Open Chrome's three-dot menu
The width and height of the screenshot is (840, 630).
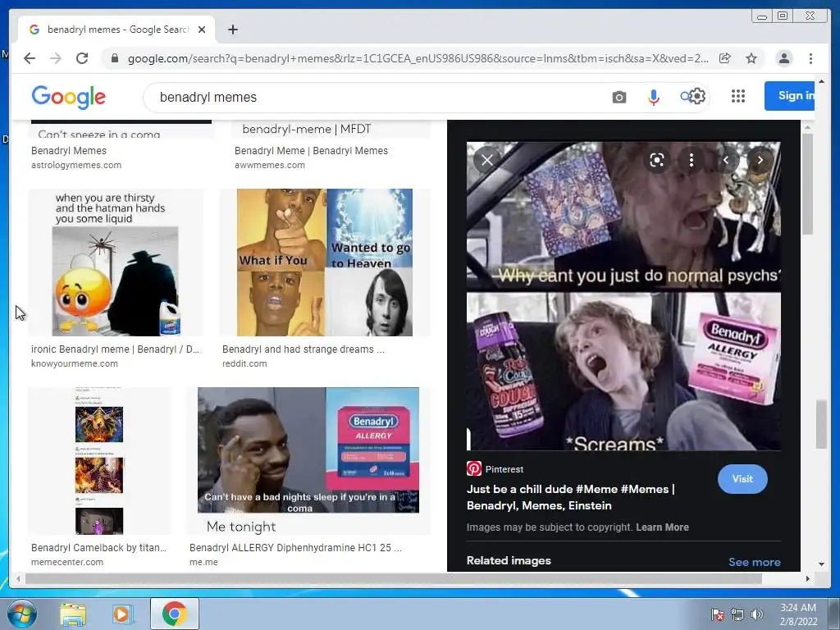(810, 58)
